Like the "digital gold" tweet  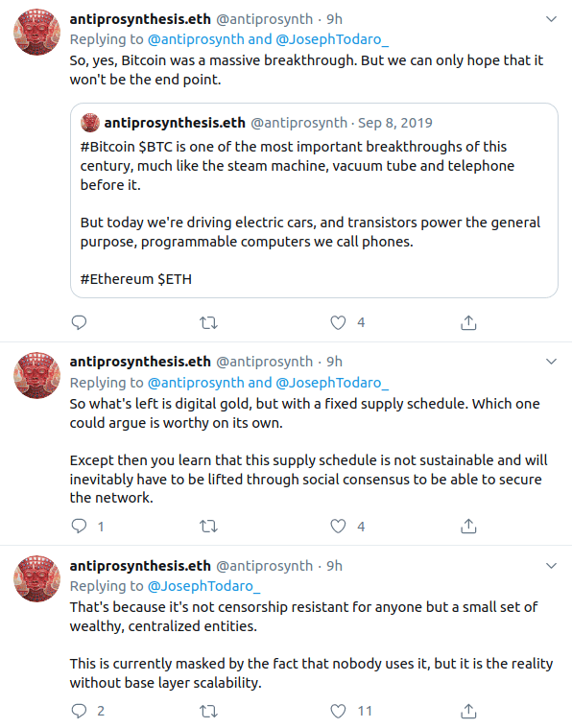tap(338, 526)
